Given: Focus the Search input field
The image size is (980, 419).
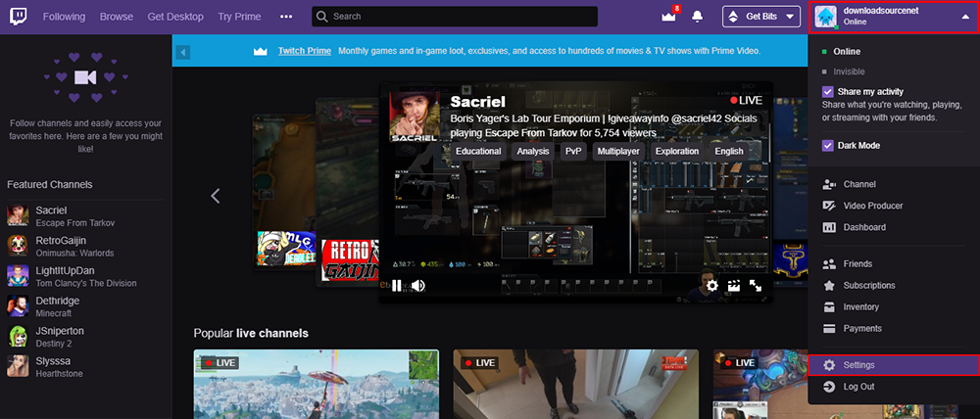Looking at the screenshot, I should (455, 17).
